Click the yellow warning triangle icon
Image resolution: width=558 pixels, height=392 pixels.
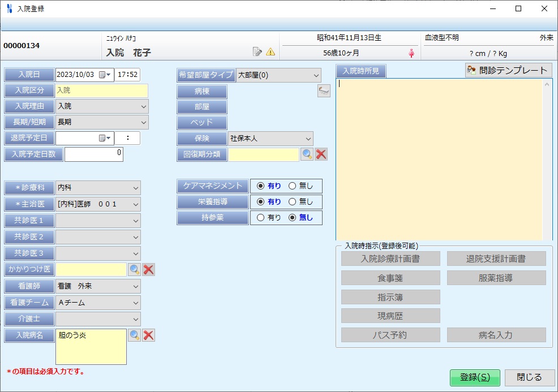tap(271, 52)
